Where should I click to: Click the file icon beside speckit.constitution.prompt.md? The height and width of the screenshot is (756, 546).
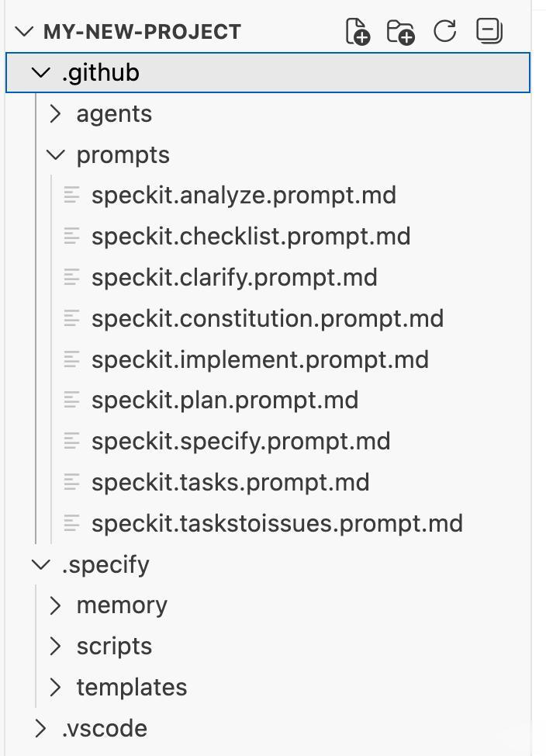coord(72,318)
